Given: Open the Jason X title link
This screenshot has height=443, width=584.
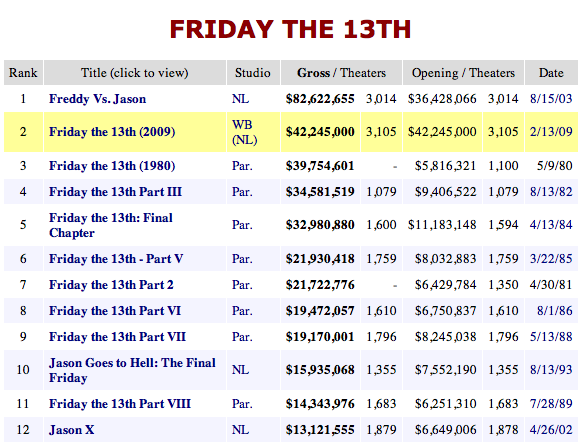Looking at the screenshot, I should point(72,430).
